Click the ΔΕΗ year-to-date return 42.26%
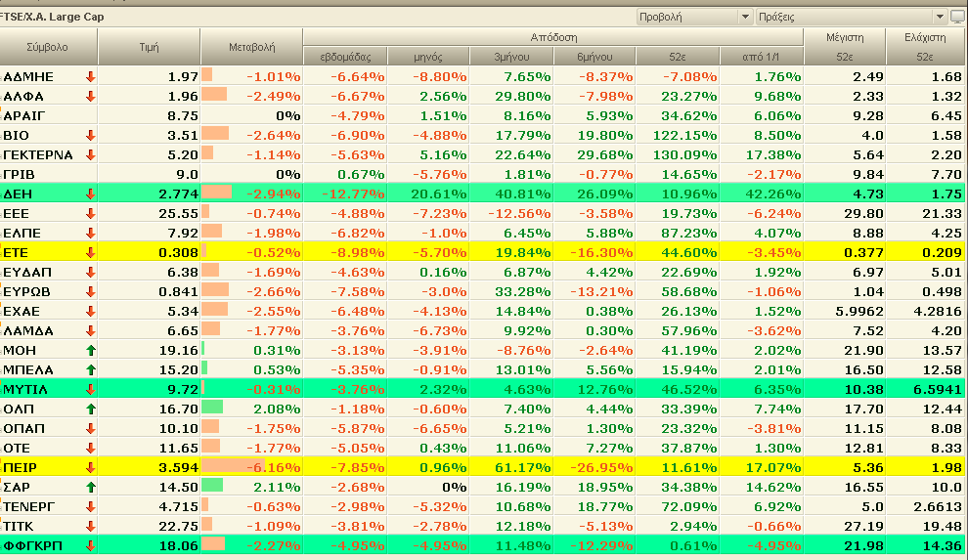The image size is (968, 560). tap(772, 194)
